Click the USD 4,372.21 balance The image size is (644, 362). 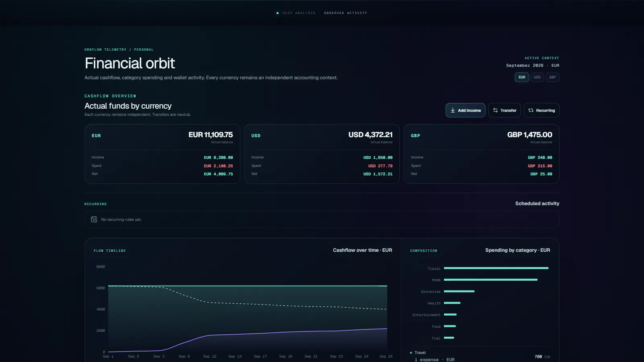coord(370,135)
